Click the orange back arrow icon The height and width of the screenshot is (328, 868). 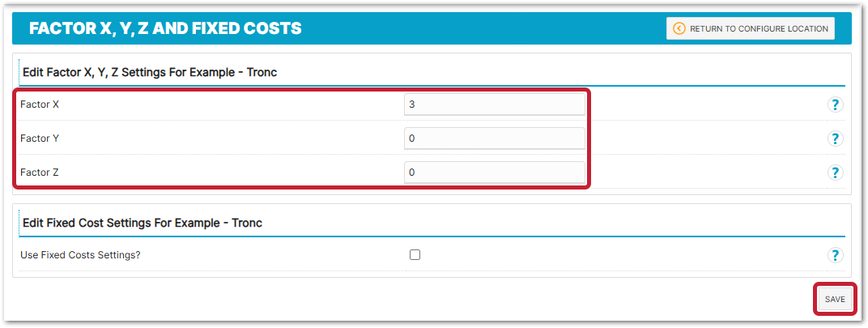coord(679,28)
